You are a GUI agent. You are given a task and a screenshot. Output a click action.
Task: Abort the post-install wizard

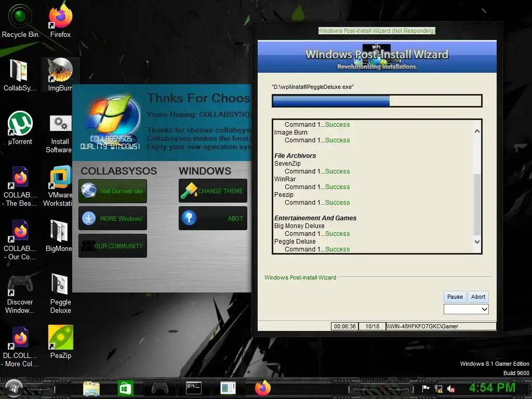point(478,297)
